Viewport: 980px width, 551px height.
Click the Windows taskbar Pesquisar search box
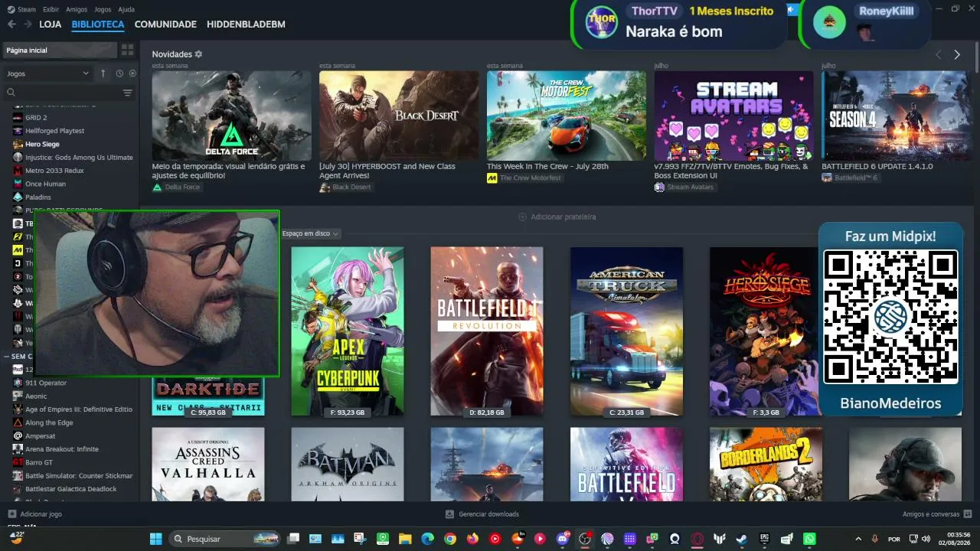[224, 539]
